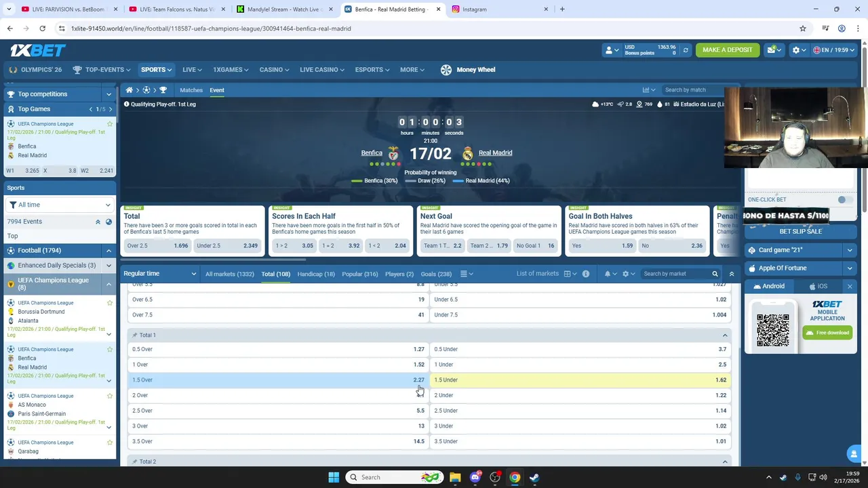The image size is (868, 488).
Task: Go to the next Top Games page arrow
Action: click(111, 109)
